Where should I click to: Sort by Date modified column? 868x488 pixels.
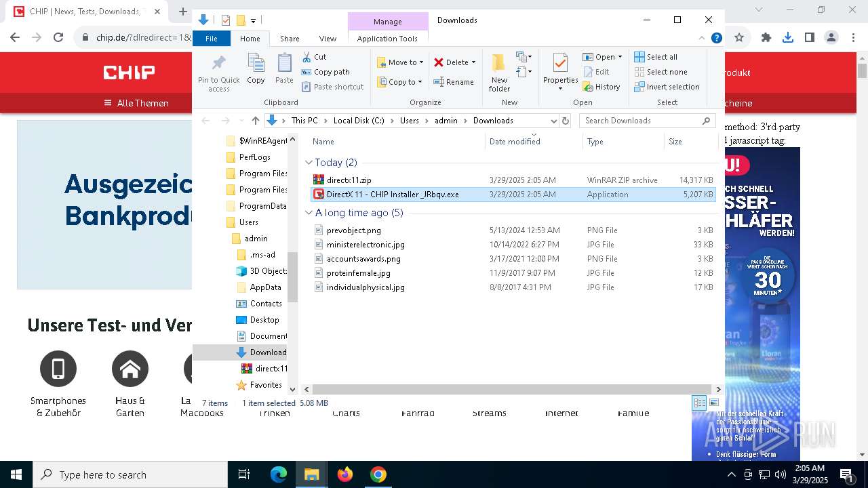534,141
